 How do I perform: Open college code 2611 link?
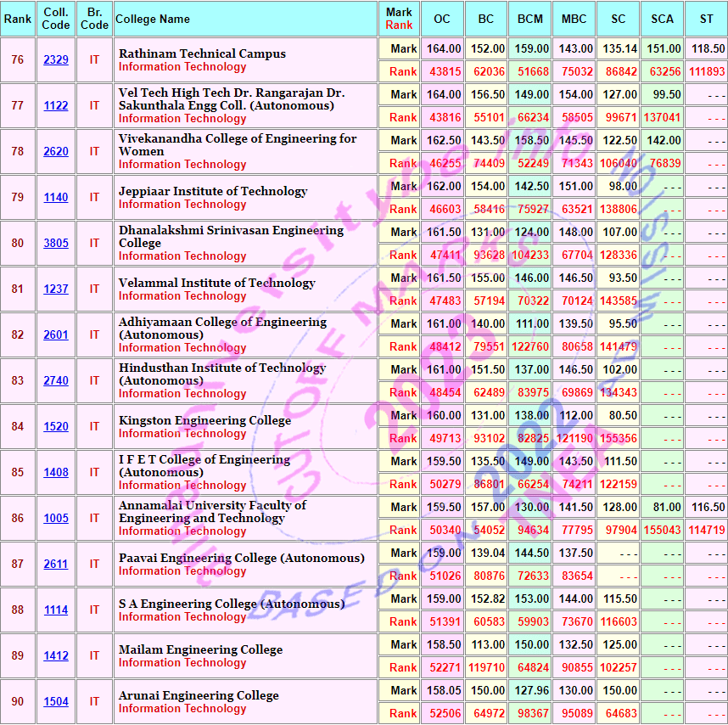coord(56,564)
